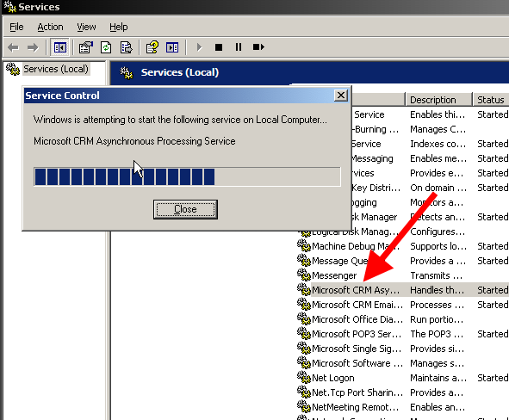Image resolution: width=509 pixels, height=420 pixels.
Task: Sort by the Status column header
Action: coord(491,100)
